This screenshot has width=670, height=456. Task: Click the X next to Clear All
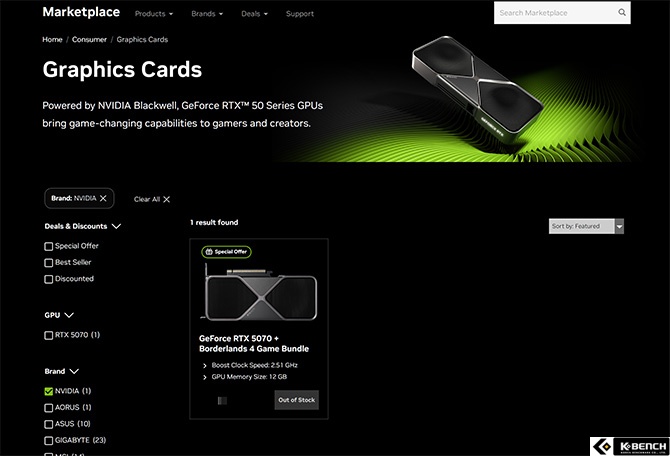tap(167, 199)
